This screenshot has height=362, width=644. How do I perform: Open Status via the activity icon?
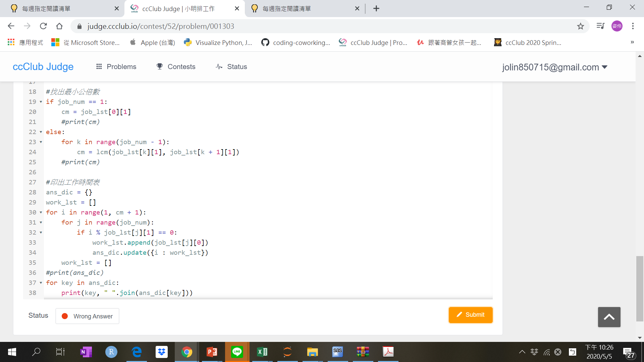(x=219, y=66)
